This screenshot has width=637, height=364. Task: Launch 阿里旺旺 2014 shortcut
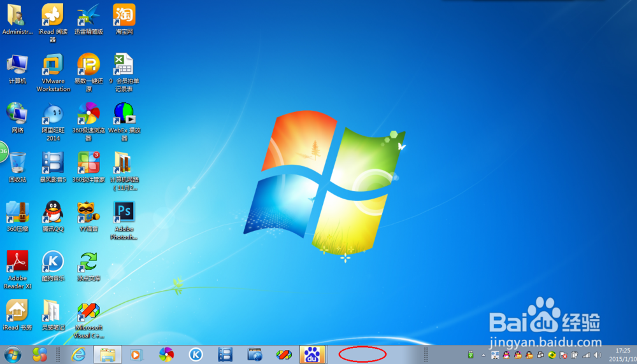(x=53, y=122)
